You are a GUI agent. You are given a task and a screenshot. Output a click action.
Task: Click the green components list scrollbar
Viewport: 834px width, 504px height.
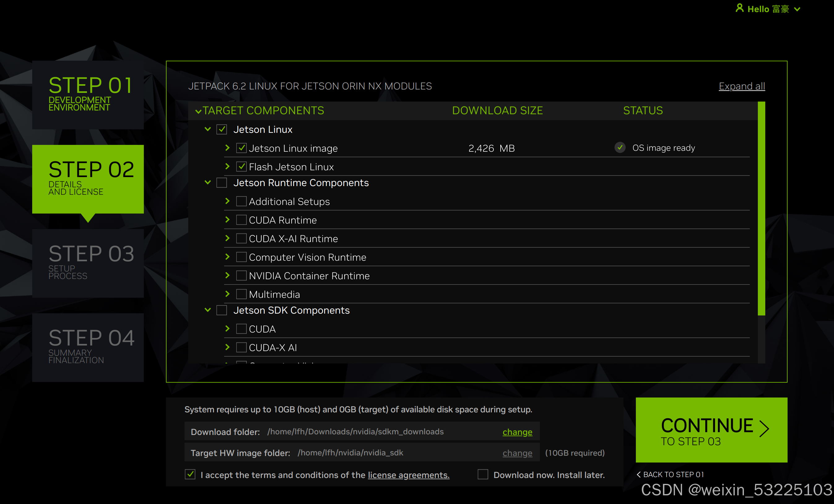(761, 208)
